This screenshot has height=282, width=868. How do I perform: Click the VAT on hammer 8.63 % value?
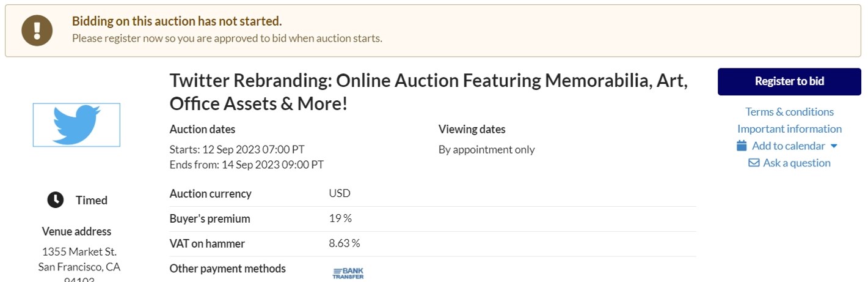(345, 243)
